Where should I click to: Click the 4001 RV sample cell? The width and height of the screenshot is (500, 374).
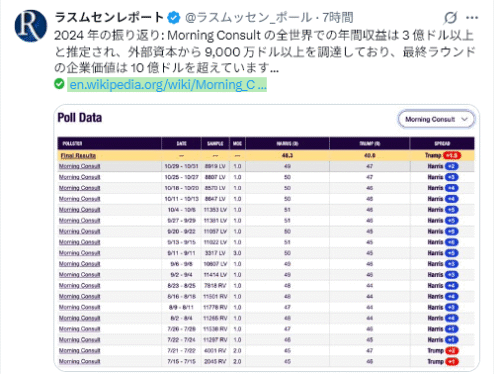coord(216,351)
